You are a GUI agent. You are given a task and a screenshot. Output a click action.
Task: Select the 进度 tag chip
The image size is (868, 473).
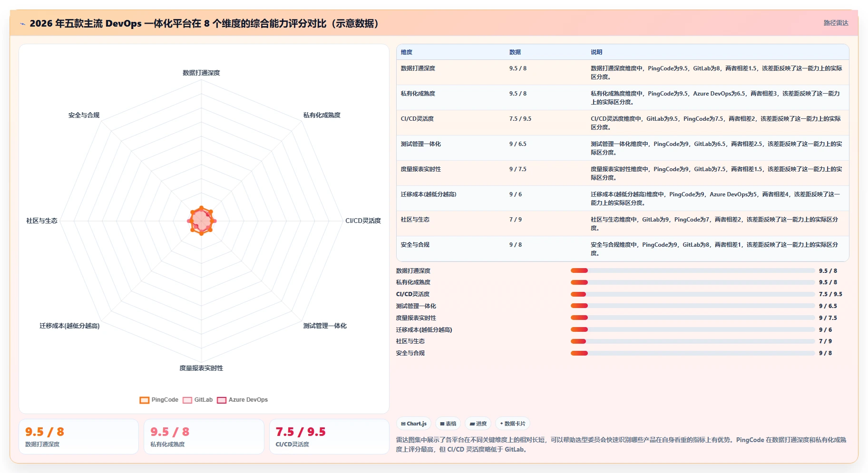coord(478,424)
